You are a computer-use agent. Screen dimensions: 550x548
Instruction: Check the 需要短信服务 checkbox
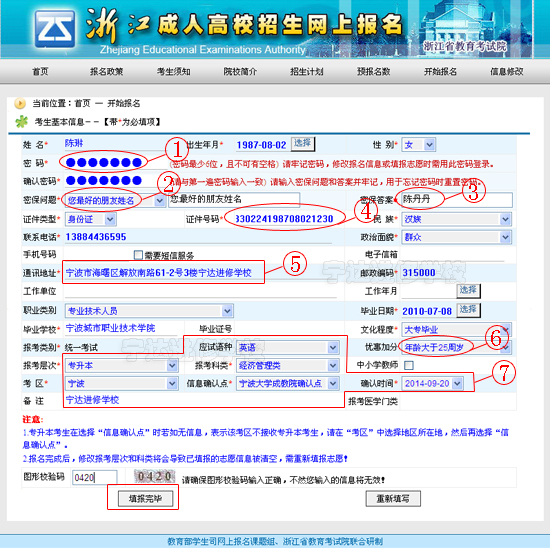(x=139, y=255)
